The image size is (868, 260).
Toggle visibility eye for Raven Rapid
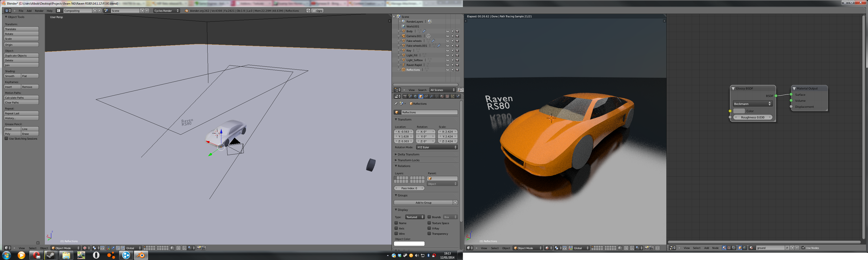[448, 65]
